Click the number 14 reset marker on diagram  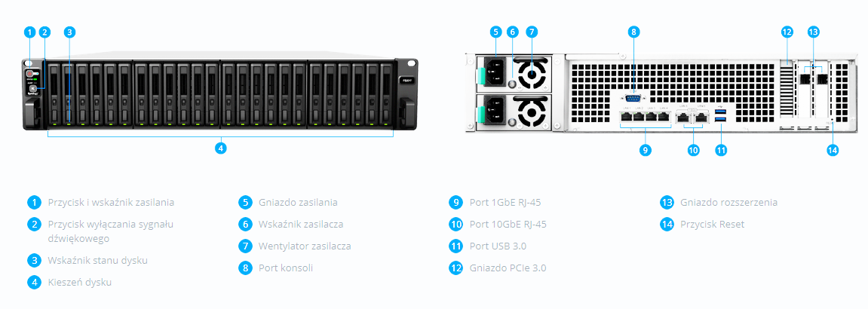point(833,149)
